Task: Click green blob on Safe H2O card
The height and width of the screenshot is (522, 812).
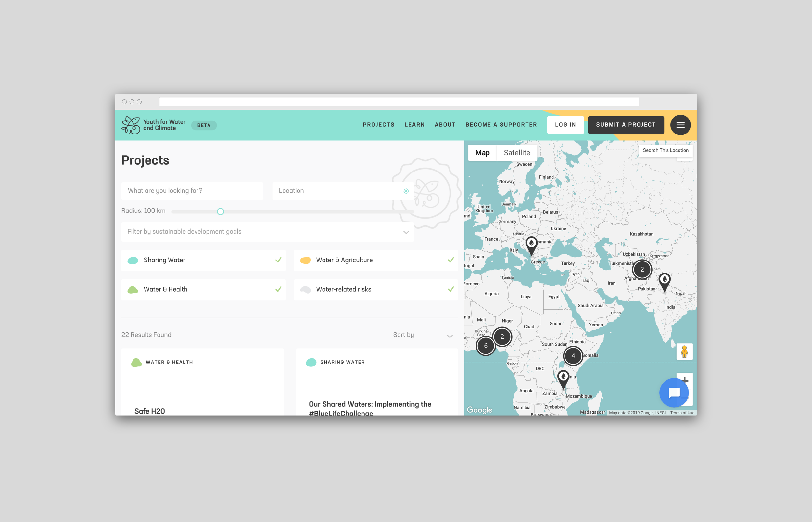Action: (136, 363)
